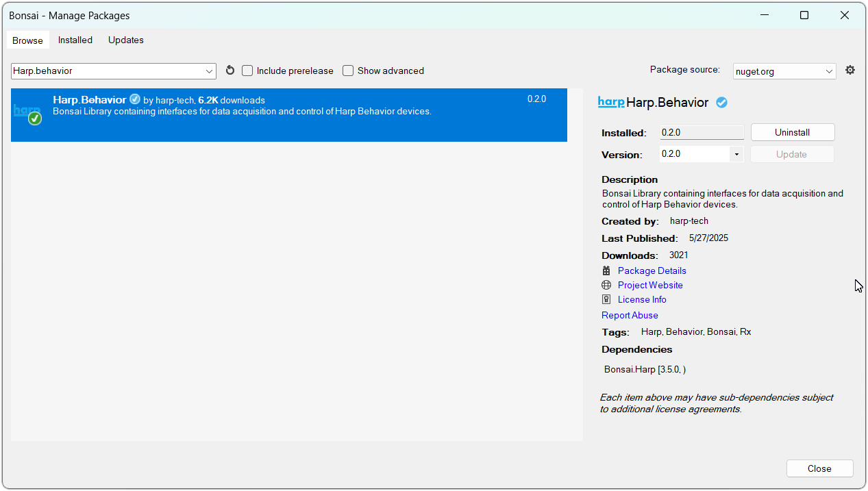Open the License Info link
Screen dimensions: 868x491
(x=642, y=299)
